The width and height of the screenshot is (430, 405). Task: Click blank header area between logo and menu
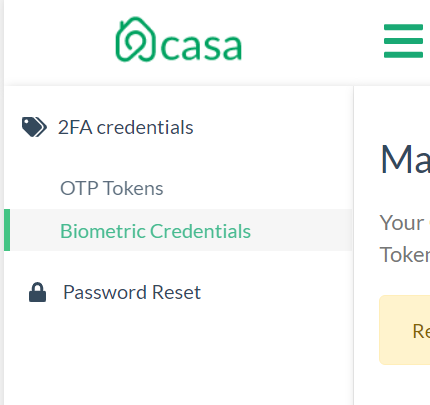312,42
